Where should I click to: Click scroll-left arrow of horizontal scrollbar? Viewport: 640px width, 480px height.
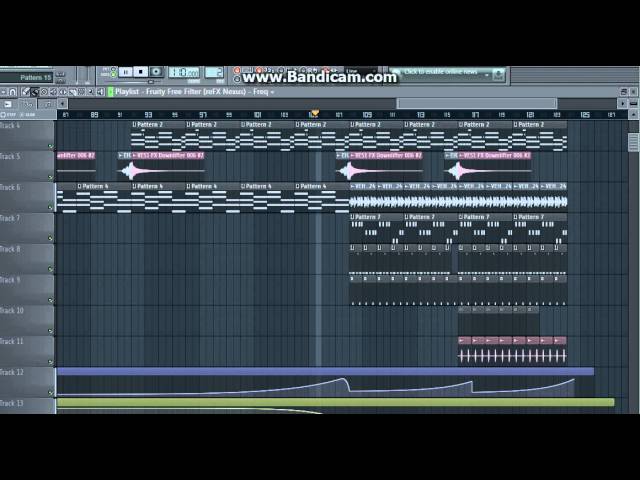pos(62,104)
